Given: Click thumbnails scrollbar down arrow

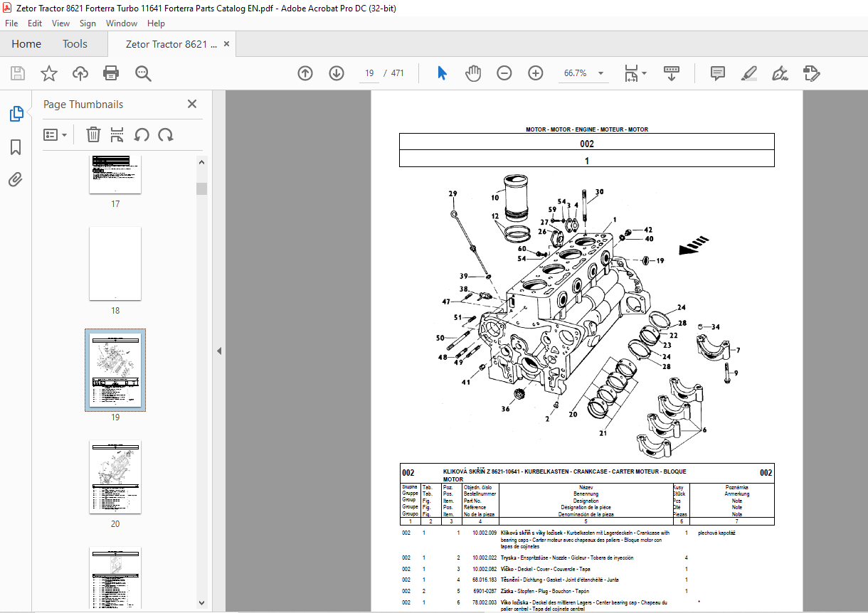Looking at the screenshot, I should pos(202,602).
